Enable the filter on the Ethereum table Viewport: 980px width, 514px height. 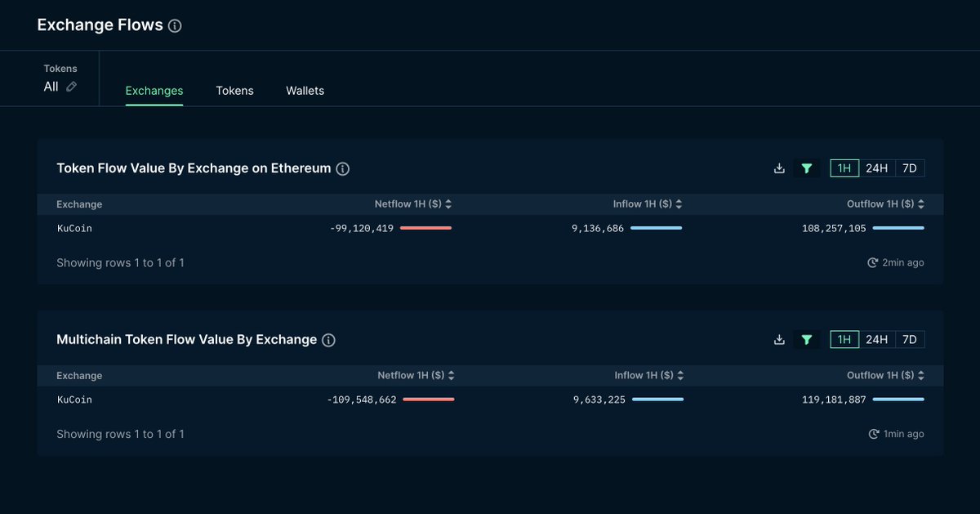click(807, 168)
